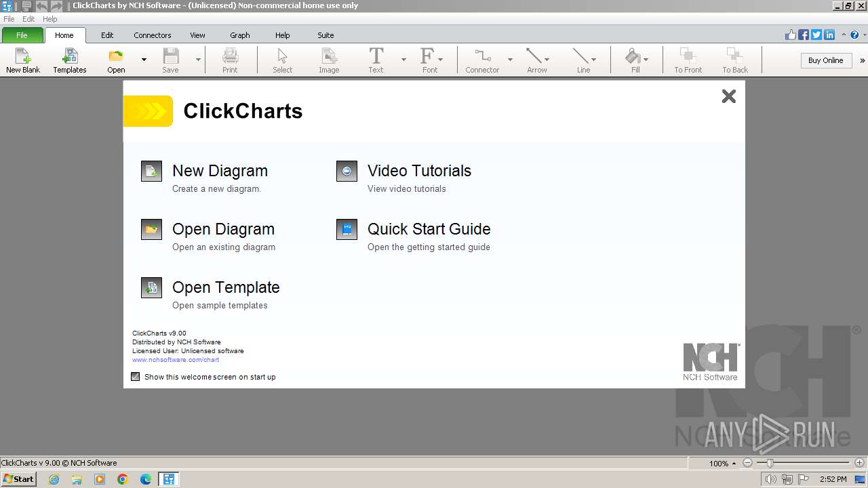Image resolution: width=868 pixels, height=488 pixels.
Task: Click the Print toolbar icon
Action: (x=230, y=60)
